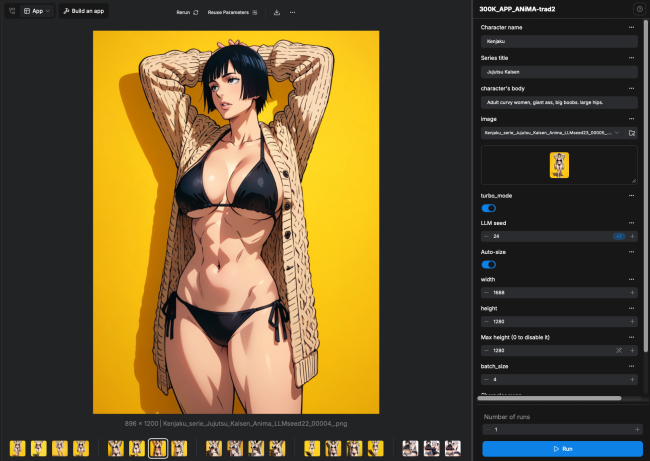Click the Character name field containing Kenjaku
650x461 pixels.
click(559, 41)
